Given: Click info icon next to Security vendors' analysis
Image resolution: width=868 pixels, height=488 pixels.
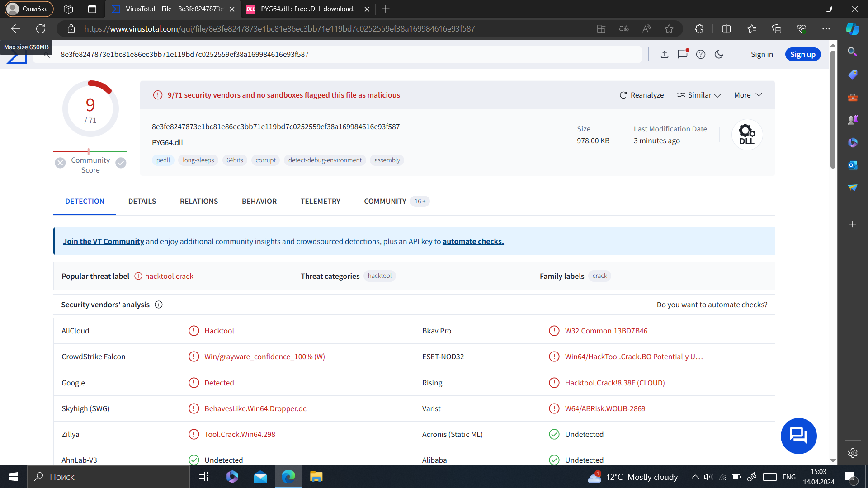Looking at the screenshot, I should (159, 305).
